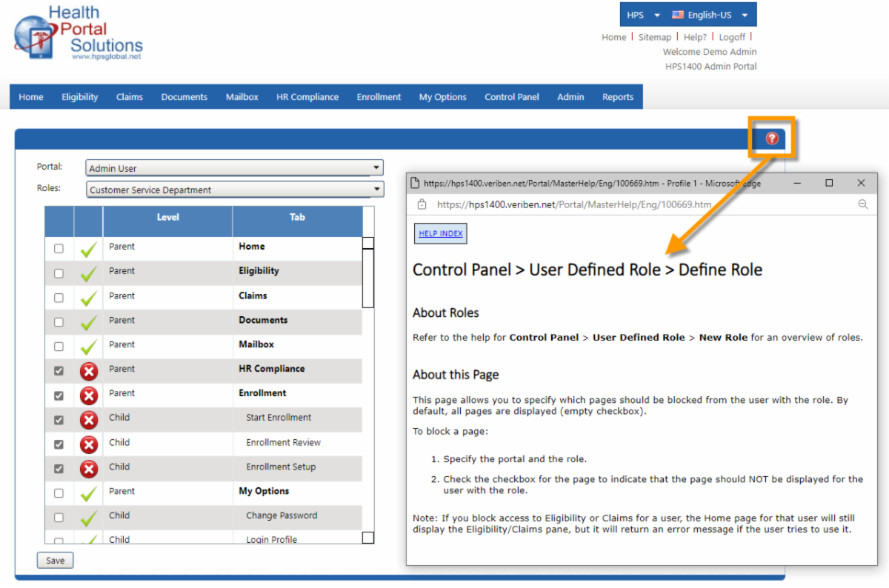Click the red X icon on Enrollment Setup row
889x588 pixels.
pyautogui.click(x=89, y=469)
